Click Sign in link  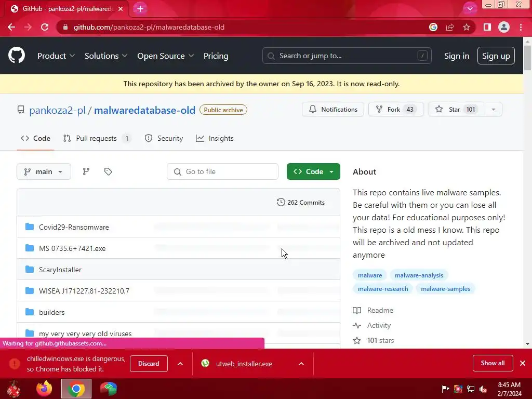coord(457,56)
